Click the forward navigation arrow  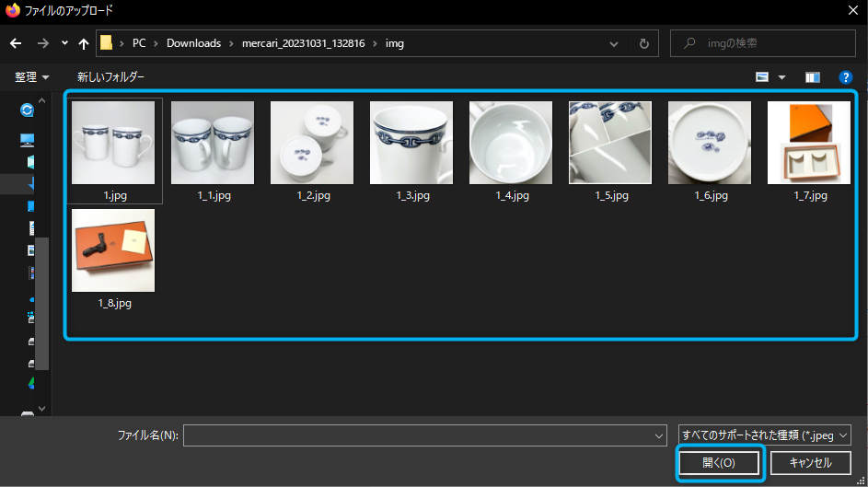[x=42, y=43]
